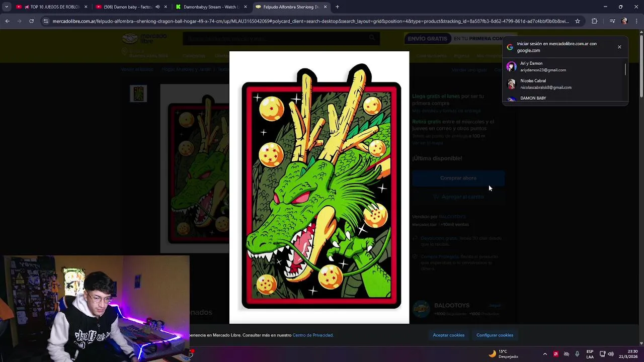Click the Google logo in sign-in popup
Image resolution: width=644 pixels, height=362 pixels.
pyautogui.click(x=510, y=47)
